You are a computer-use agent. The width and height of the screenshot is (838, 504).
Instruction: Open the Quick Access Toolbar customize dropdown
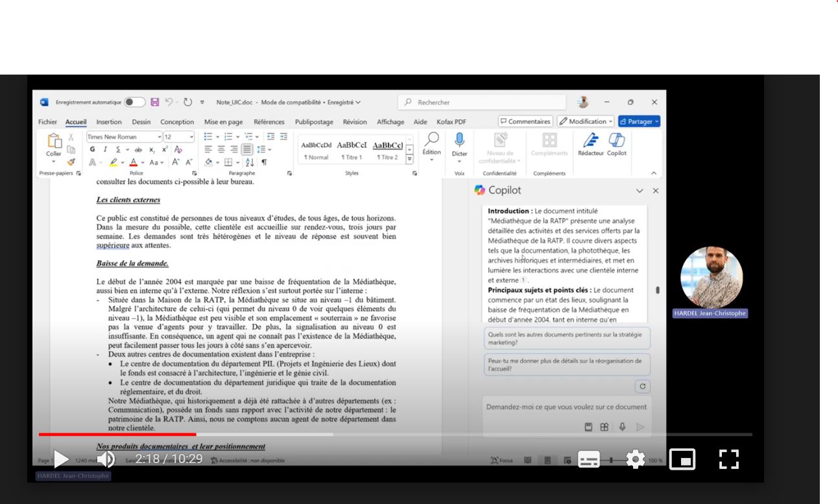(x=202, y=102)
